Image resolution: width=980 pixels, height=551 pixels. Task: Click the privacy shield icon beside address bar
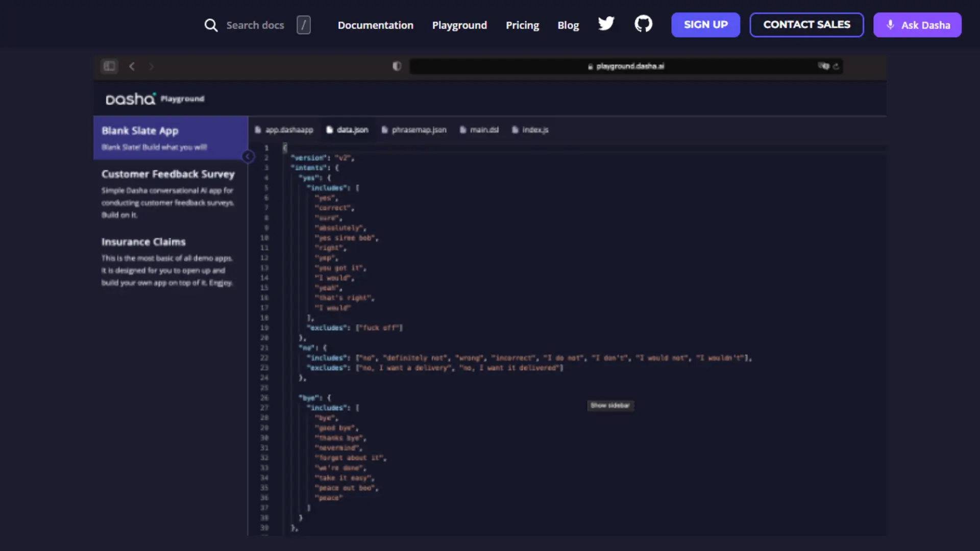[x=397, y=66]
